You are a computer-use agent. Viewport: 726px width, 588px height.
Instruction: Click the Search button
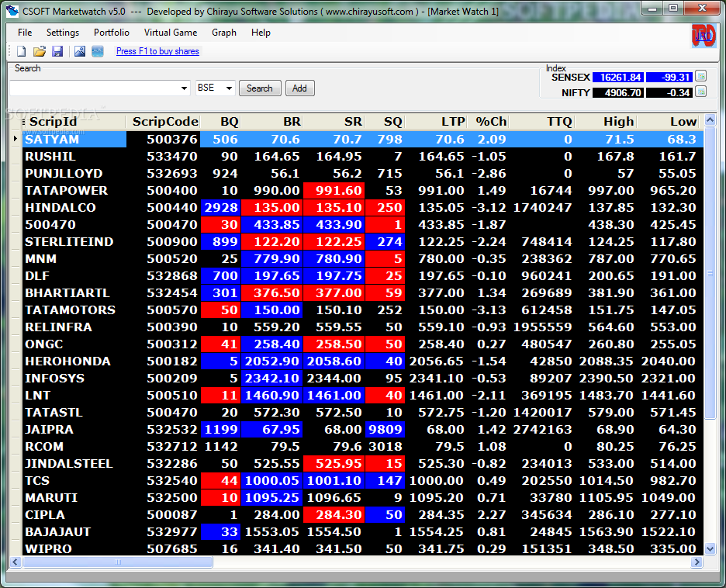259,88
